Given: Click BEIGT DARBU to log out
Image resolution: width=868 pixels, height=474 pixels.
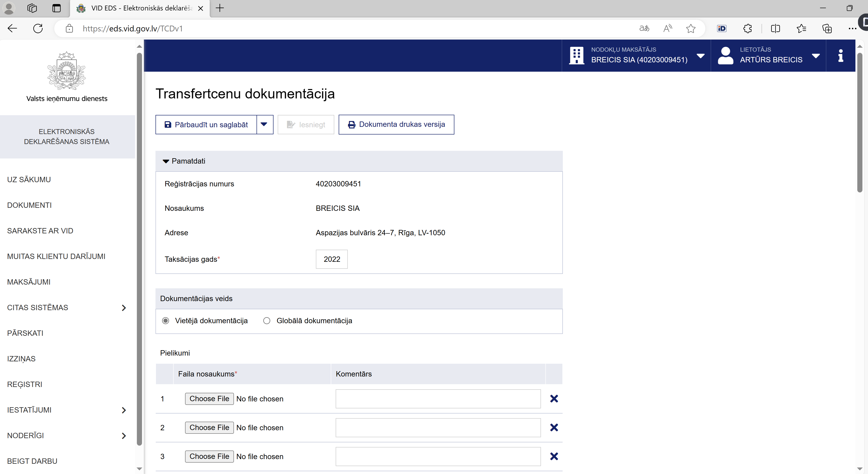Looking at the screenshot, I should tap(32, 461).
